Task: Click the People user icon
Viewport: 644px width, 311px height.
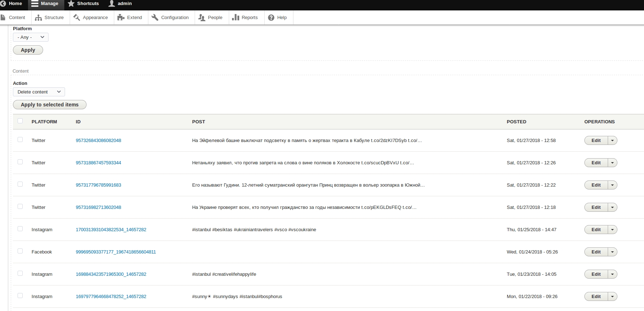Action: pos(202,18)
